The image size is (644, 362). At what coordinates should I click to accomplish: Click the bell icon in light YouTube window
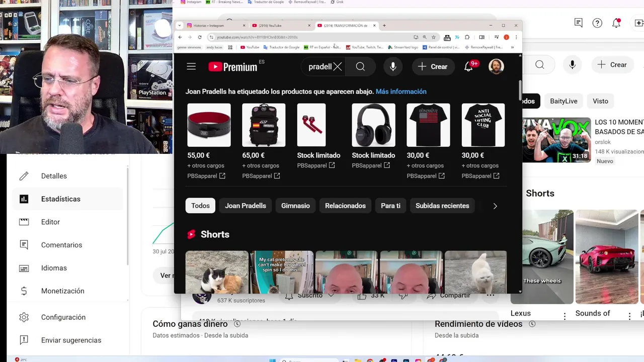pos(616,23)
